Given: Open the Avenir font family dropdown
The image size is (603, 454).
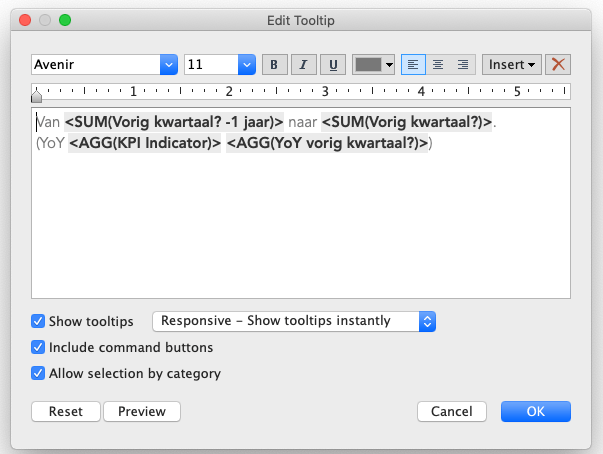Looking at the screenshot, I should click(x=168, y=64).
